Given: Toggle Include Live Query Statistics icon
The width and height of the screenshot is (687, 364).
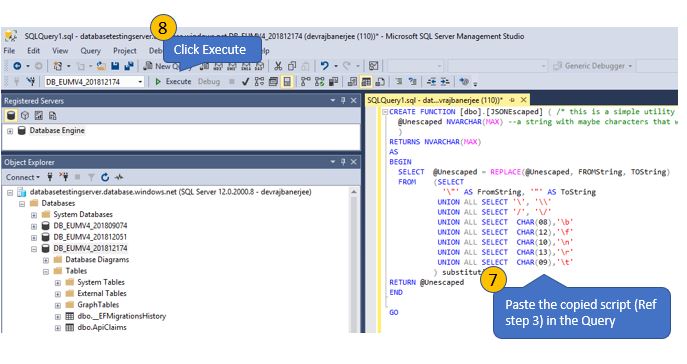Looking at the screenshot, I should 319,81.
